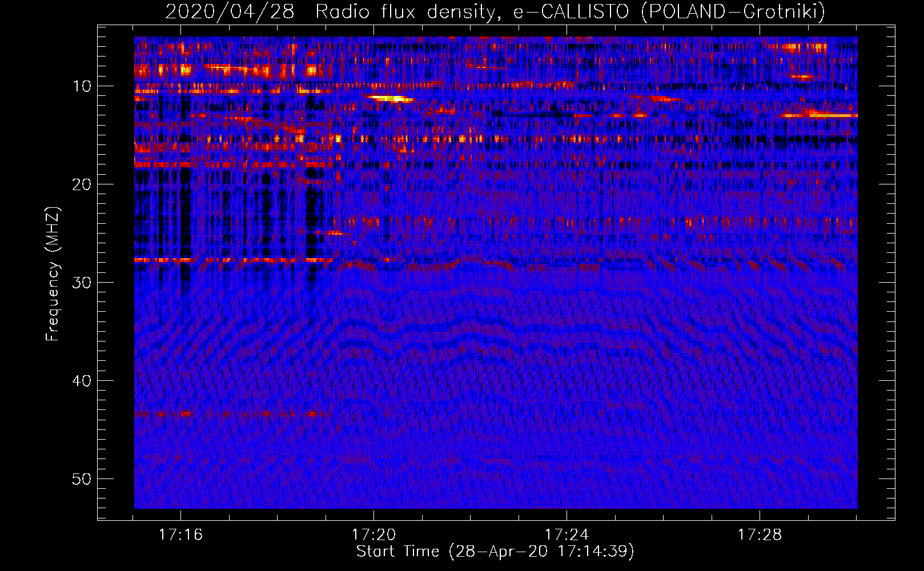Click the '17:16' time tick label
This screenshot has width=924, height=571.
coord(181,535)
